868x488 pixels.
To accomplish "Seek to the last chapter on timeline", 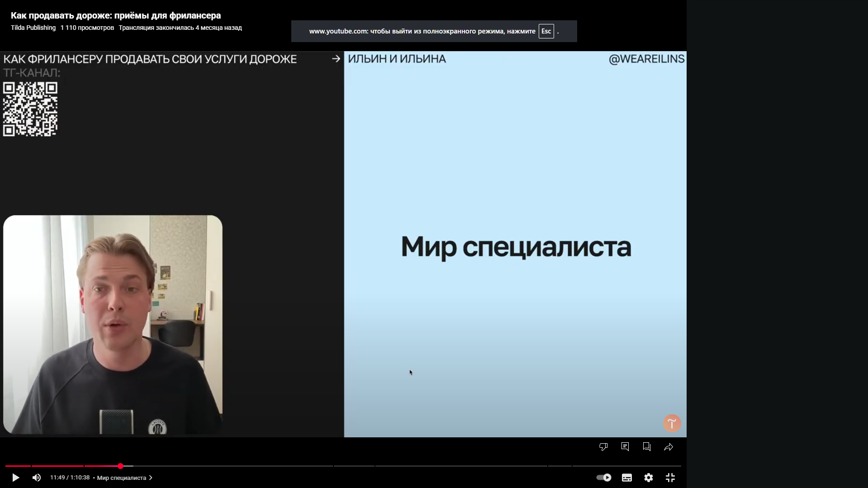I will coord(626,466).
